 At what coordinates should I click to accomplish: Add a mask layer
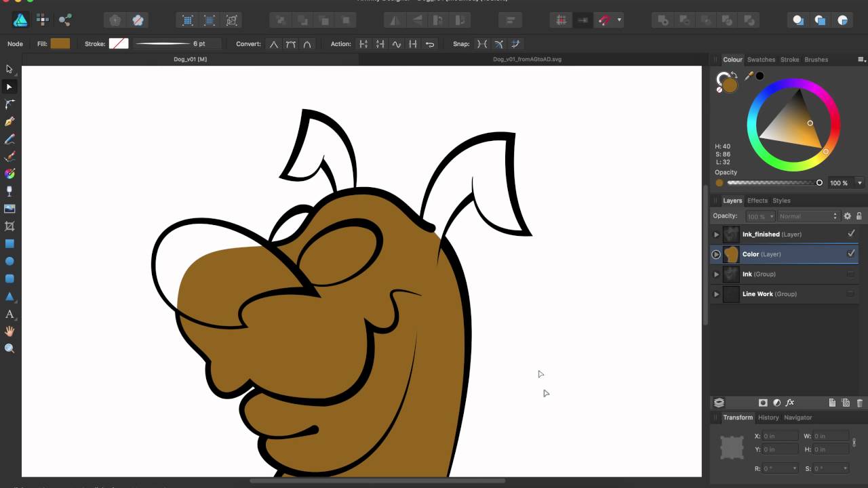[x=763, y=403]
